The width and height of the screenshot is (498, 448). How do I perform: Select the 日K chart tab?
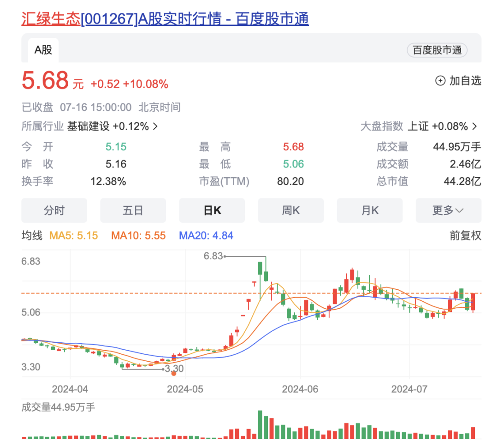click(x=212, y=210)
